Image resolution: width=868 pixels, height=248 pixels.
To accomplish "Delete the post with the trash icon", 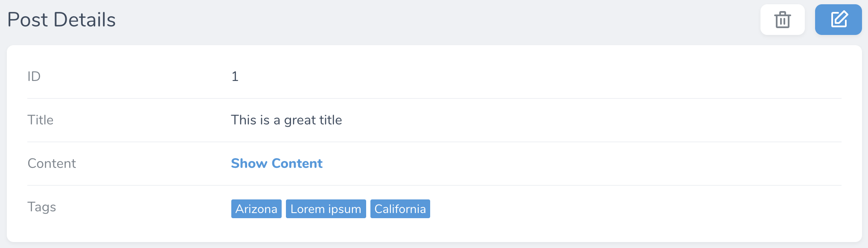I will pyautogui.click(x=782, y=20).
